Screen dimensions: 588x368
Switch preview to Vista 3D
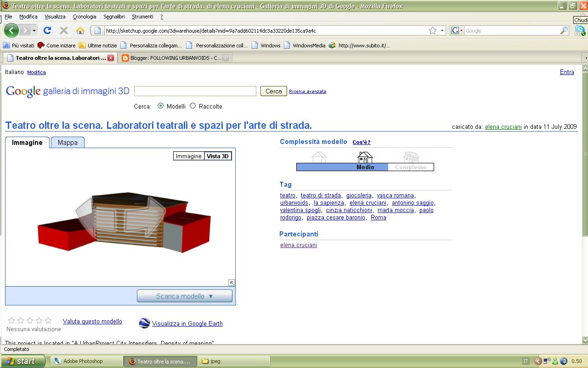point(218,156)
